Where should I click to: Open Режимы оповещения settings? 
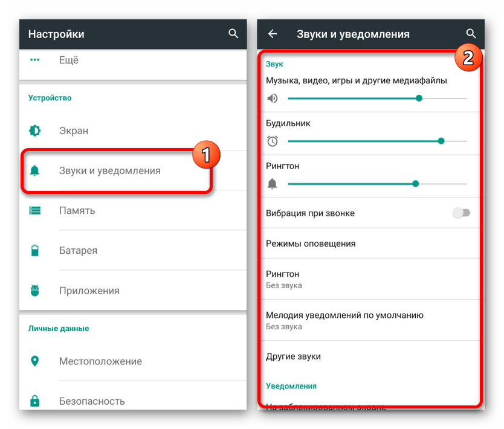[x=370, y=244]
